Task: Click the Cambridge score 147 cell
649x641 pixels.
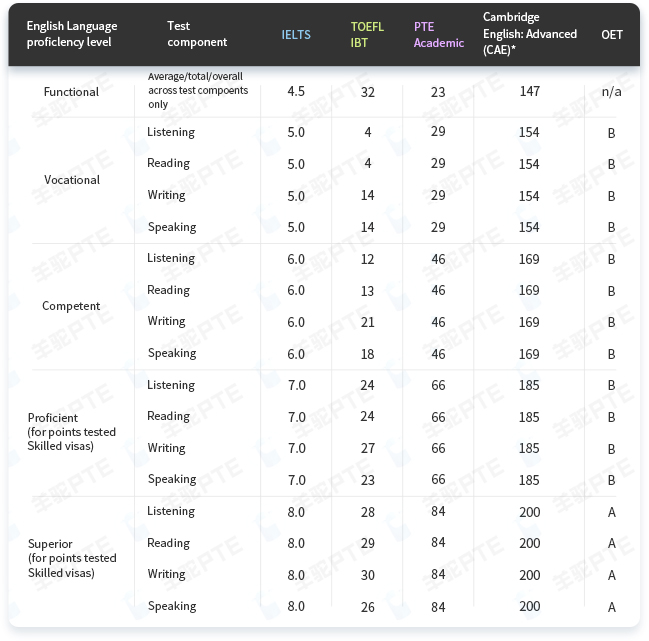Action: point(529,92)
